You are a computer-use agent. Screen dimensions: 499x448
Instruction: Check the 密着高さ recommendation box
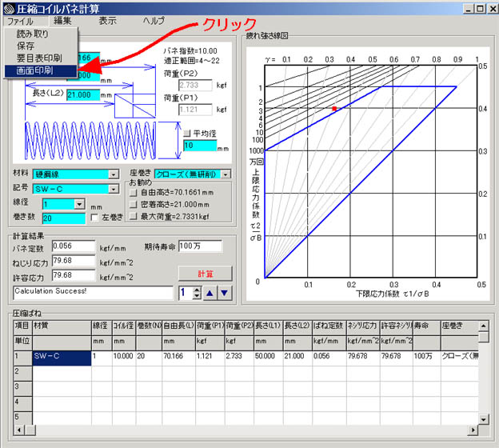[134, 205]
